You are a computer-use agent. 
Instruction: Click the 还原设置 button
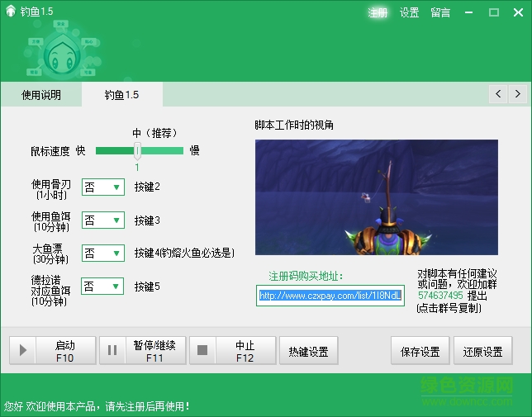pyautogui.click(x=482, y=351)
